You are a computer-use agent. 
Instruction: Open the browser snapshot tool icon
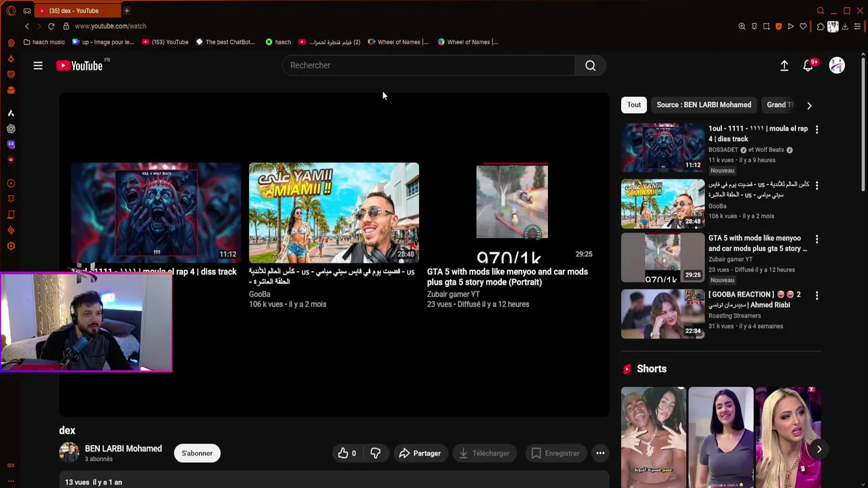coord(766,26)
